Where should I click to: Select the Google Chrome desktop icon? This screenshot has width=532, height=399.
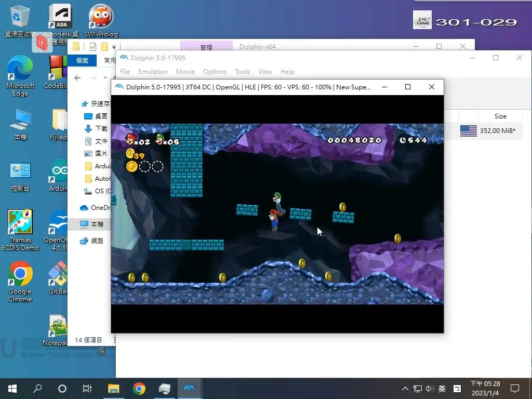tap(20, 282)
